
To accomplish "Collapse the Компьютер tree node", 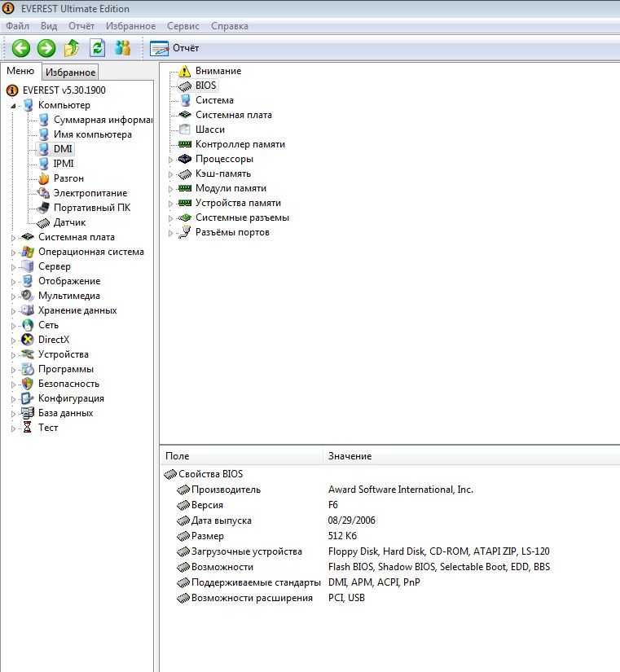I will tap(13, 105).
